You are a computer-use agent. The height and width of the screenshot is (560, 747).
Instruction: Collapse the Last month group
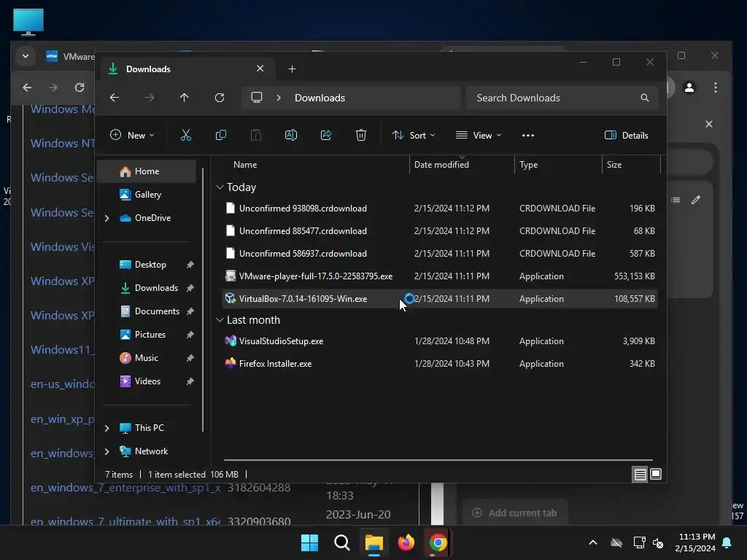pyautogui.click(x=220, y=320)
